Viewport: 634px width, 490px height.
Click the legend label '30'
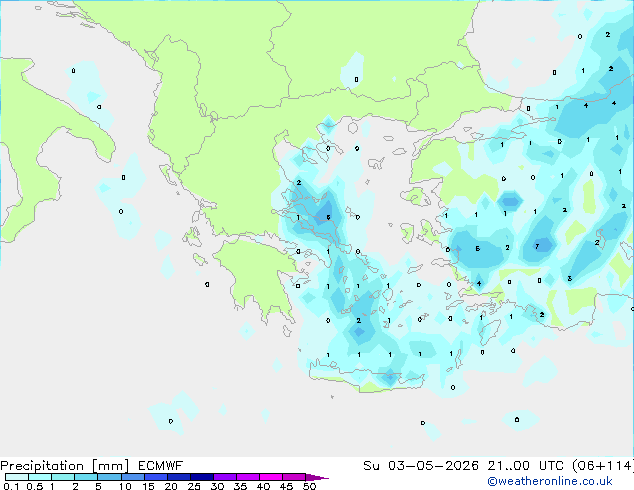click(217, 486)
